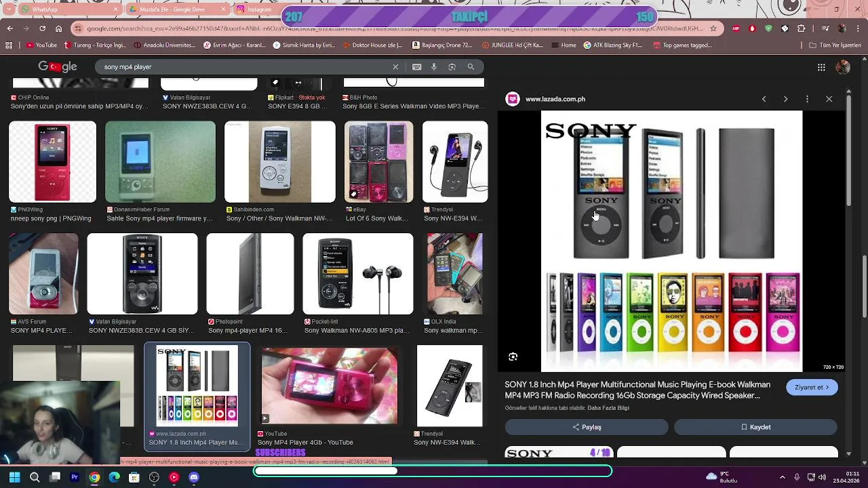Click the Paylaş share button
868x488 pixels.
point(587,427)
